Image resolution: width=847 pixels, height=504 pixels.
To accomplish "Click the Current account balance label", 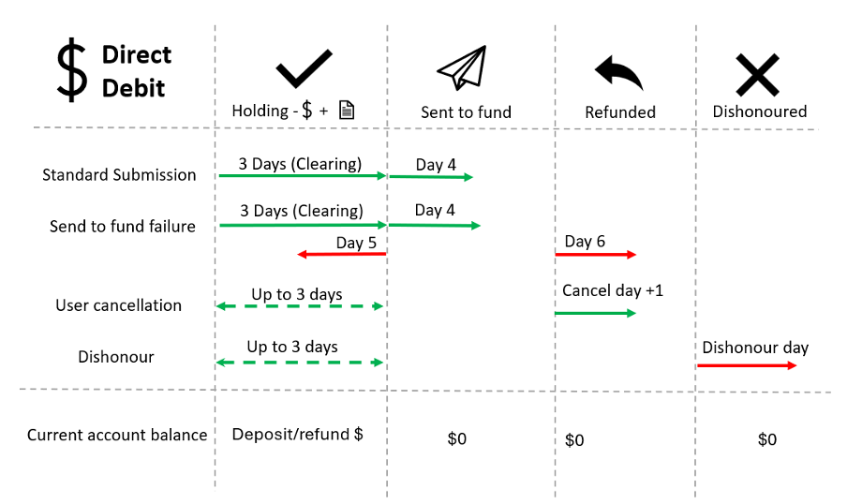I will coord(117,435).
